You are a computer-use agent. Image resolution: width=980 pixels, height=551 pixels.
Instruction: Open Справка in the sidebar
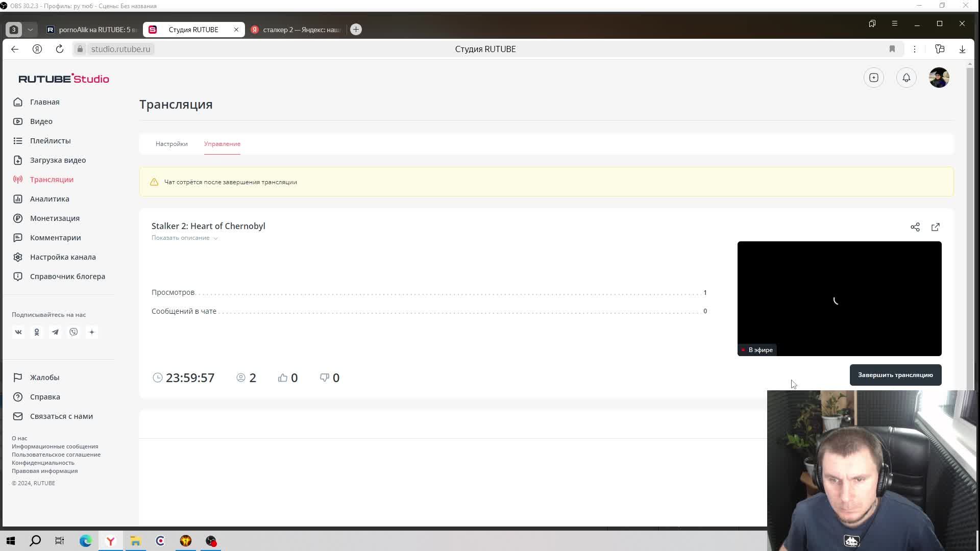point(45,397)
